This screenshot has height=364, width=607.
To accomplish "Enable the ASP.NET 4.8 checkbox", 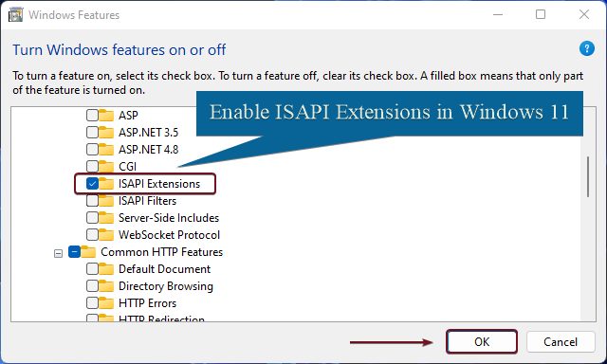I will 92,150.
